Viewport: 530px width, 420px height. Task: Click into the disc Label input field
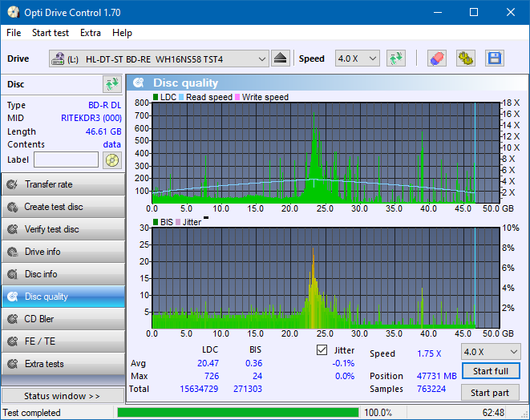pyautogui.click(x=67, y=160)
